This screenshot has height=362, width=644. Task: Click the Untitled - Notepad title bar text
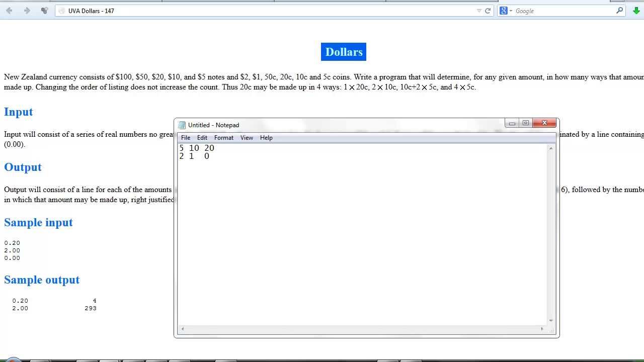point(213,125)
